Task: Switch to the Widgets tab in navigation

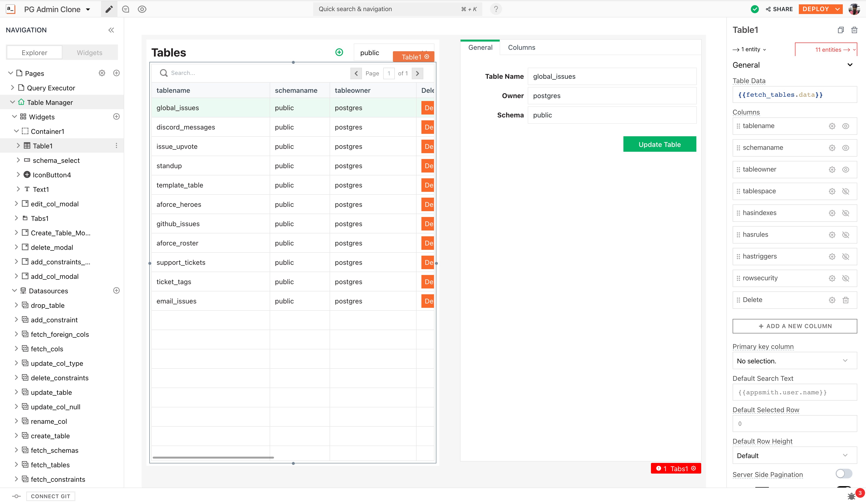Action: point(89,53)
